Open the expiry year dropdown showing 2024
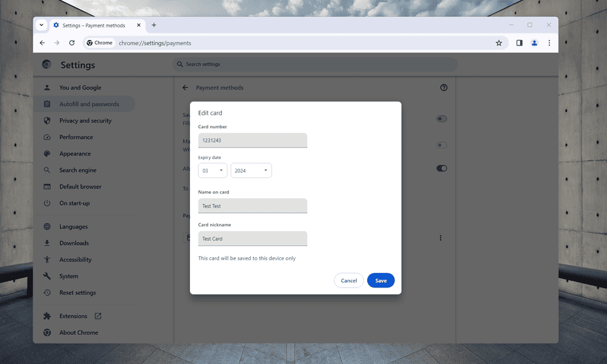This screenshot has width=607, height=364. (x=251, y=170)
